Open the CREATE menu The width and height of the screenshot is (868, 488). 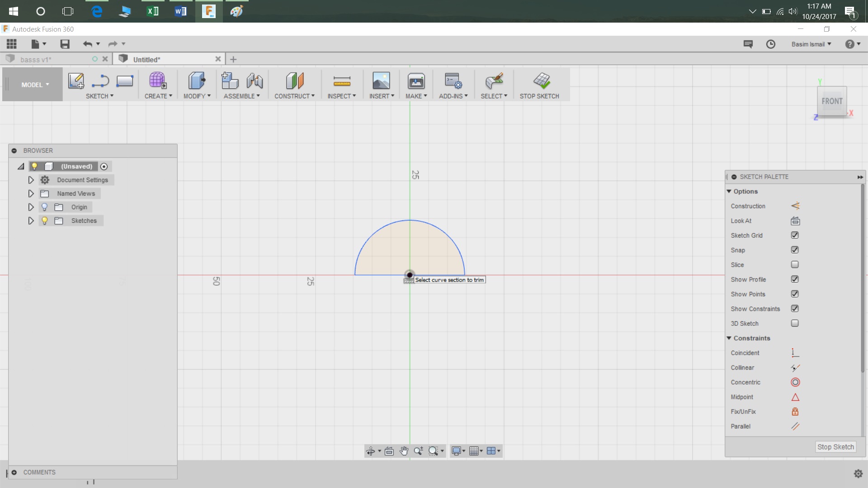[x=158, y=96]
